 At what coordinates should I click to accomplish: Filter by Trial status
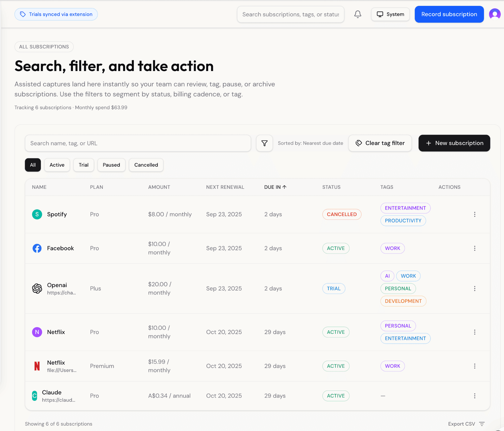(83, 165)
